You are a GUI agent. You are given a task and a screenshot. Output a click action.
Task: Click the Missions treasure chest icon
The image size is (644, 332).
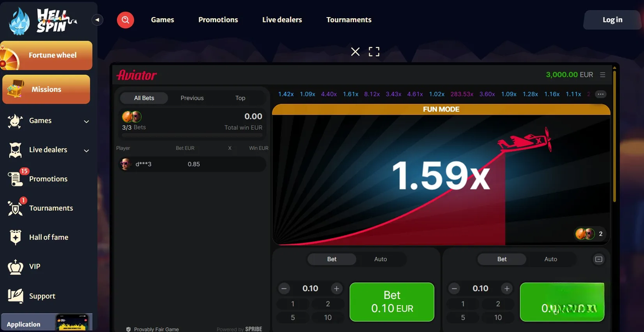click(x=15, y=89)
